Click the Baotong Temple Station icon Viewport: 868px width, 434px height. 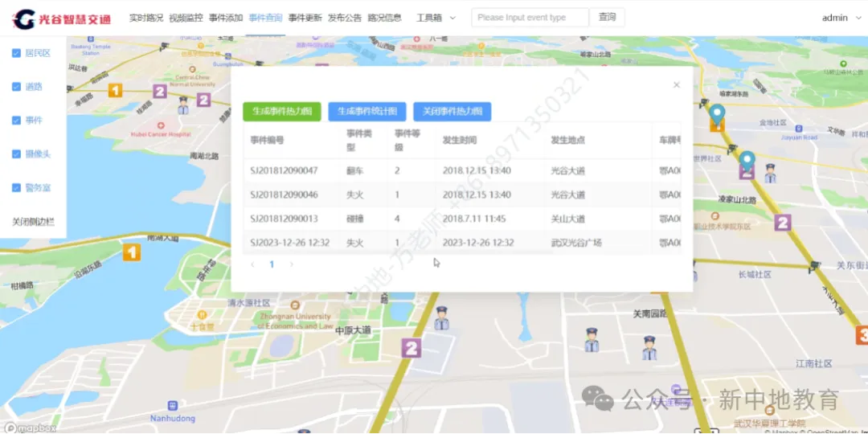click(x=90, y=39)
